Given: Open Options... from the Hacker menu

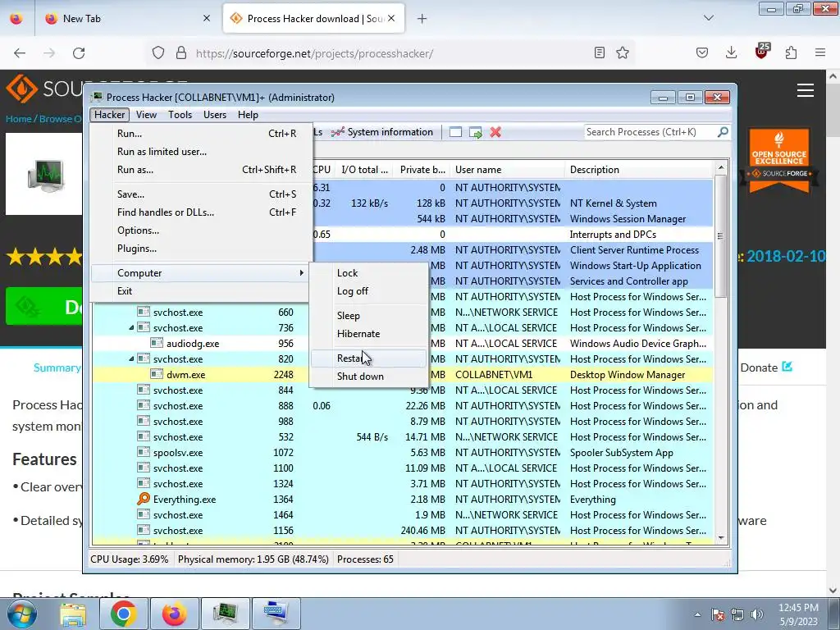Looking at the screenshot, I should [x=201, y=231].
